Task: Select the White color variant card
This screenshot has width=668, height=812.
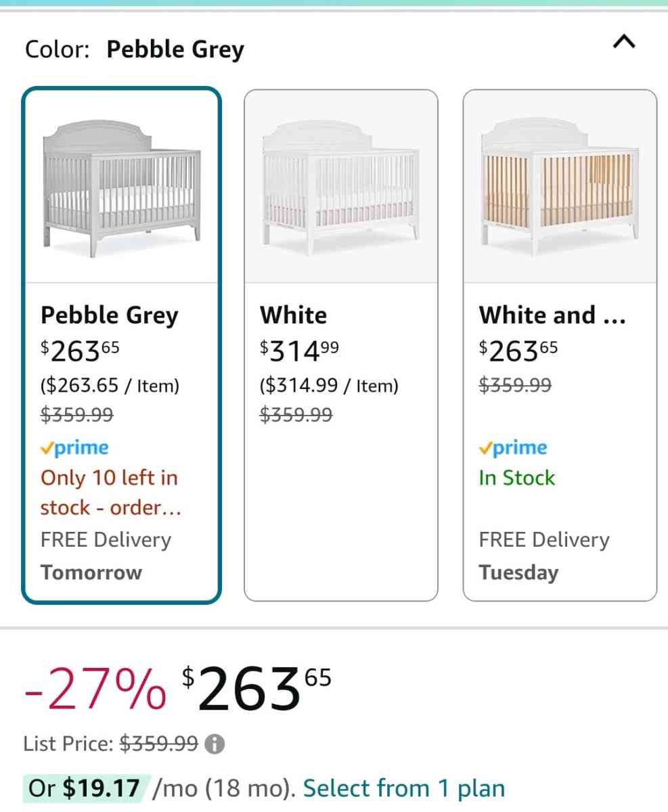Action: coord(341,345)
